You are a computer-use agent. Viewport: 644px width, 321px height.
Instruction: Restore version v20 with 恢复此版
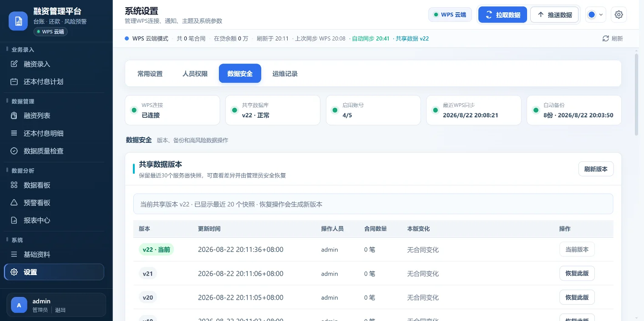click(577, 297)
